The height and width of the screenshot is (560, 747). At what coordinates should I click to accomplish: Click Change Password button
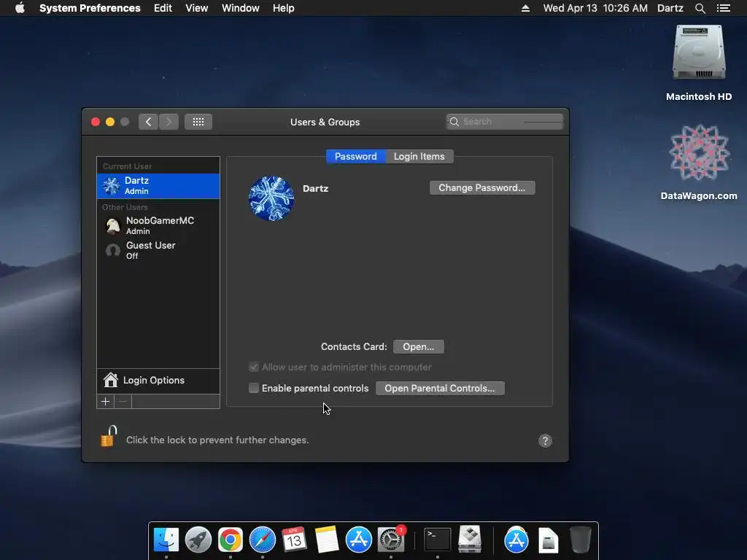(482, 187)
